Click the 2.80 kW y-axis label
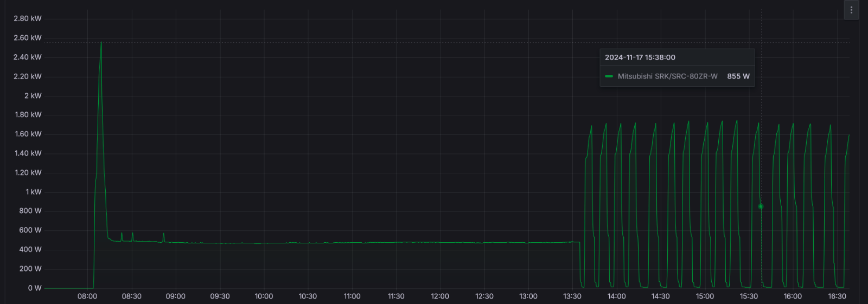 click(x=28, y=18)
